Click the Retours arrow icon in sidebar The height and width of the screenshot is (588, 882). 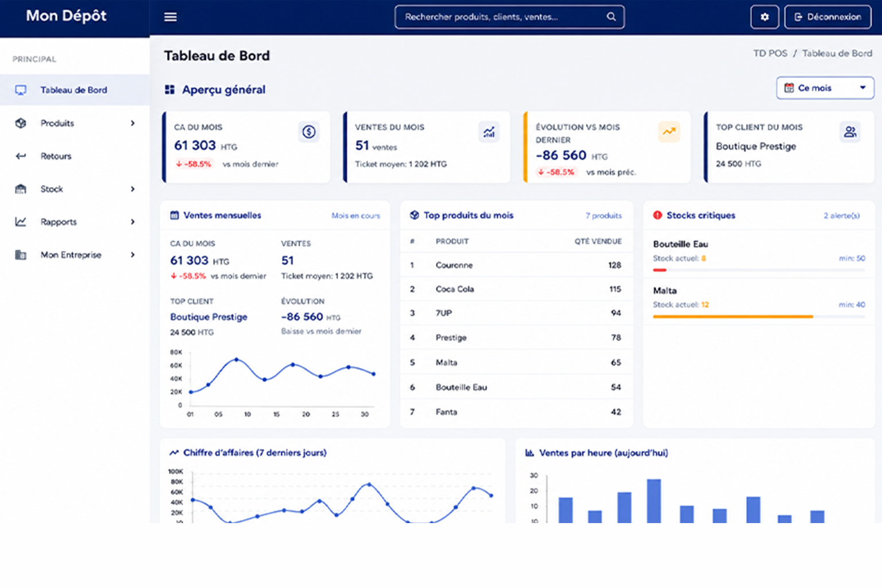pos(21,156)
